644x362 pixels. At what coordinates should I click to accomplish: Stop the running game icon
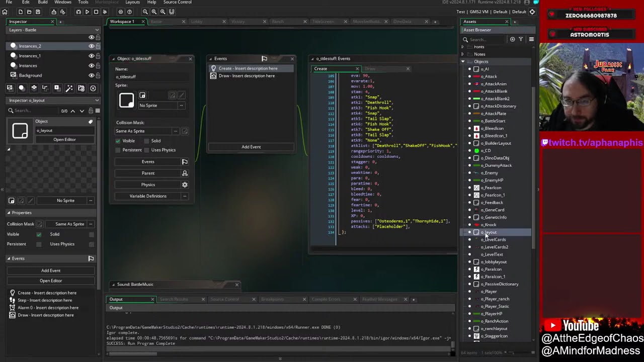(x=96, y=12)
